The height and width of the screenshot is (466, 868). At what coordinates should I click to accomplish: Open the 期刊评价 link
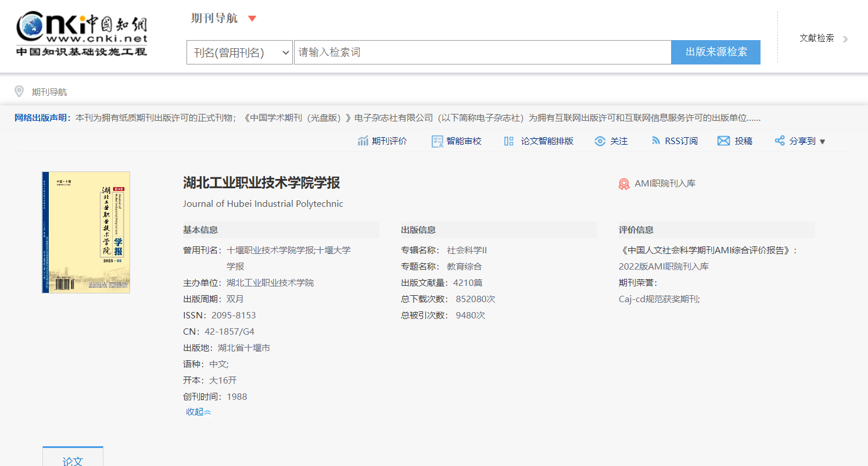coord(390,141)
